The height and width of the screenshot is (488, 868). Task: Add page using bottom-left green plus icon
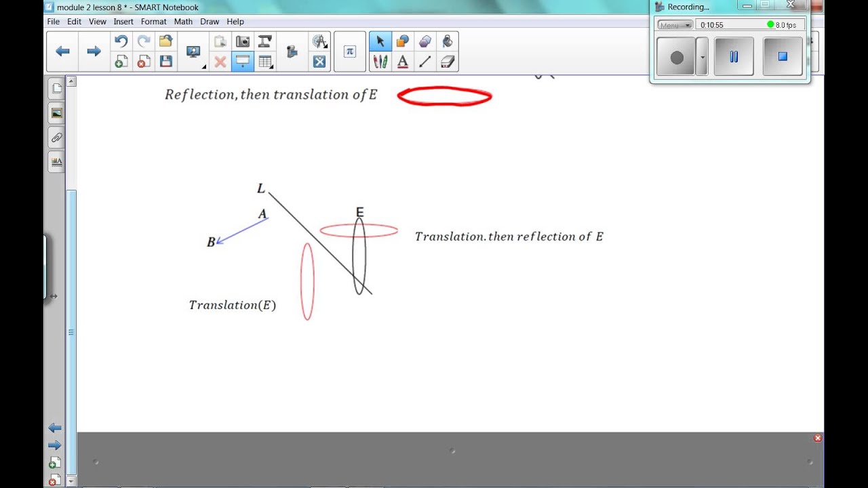coord(54,464)
